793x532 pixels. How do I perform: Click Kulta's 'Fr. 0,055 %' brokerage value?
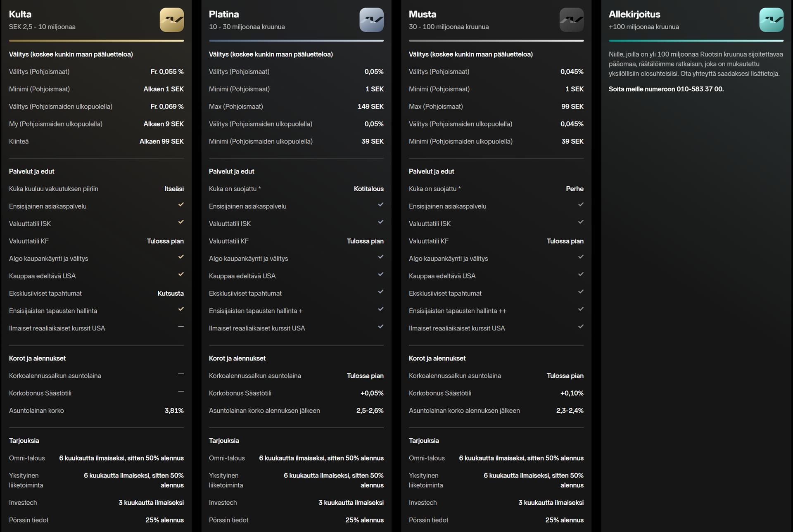pyautogui.click(x=167, y=72)
